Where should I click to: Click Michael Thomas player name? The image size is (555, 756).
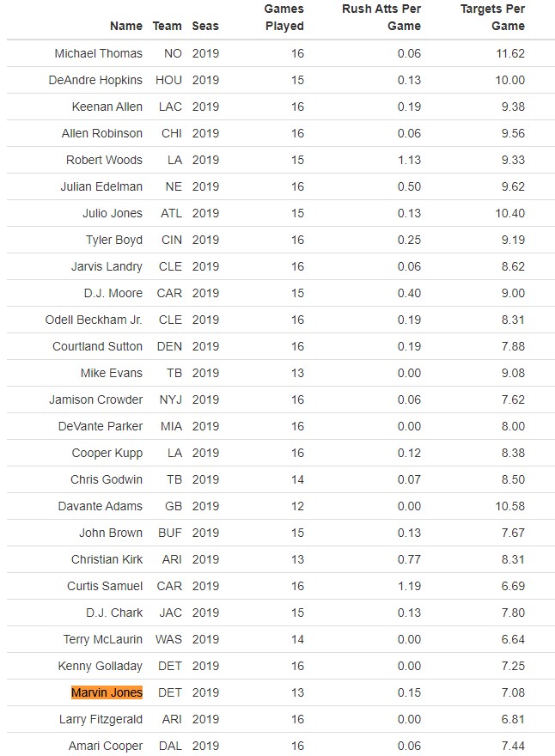98,53
